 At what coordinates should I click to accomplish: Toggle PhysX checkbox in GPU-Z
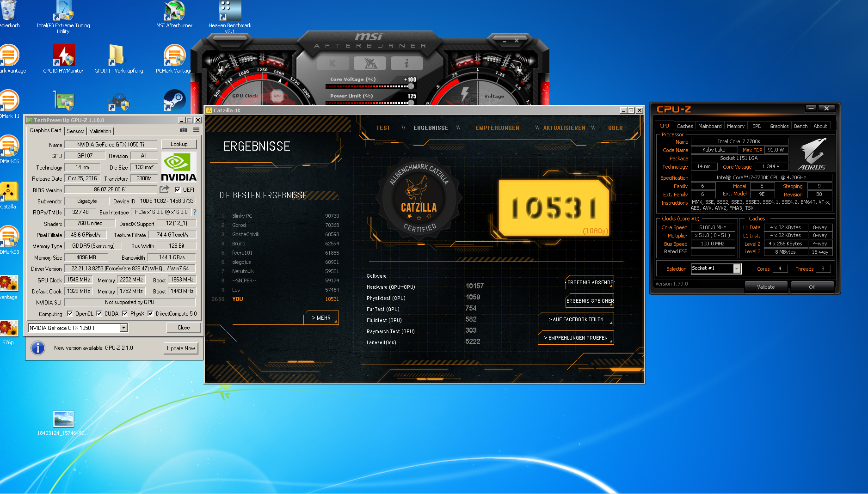125,313
